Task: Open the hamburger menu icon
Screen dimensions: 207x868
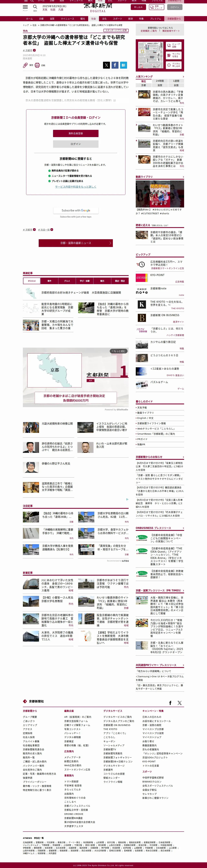Action: coord(25,7)
